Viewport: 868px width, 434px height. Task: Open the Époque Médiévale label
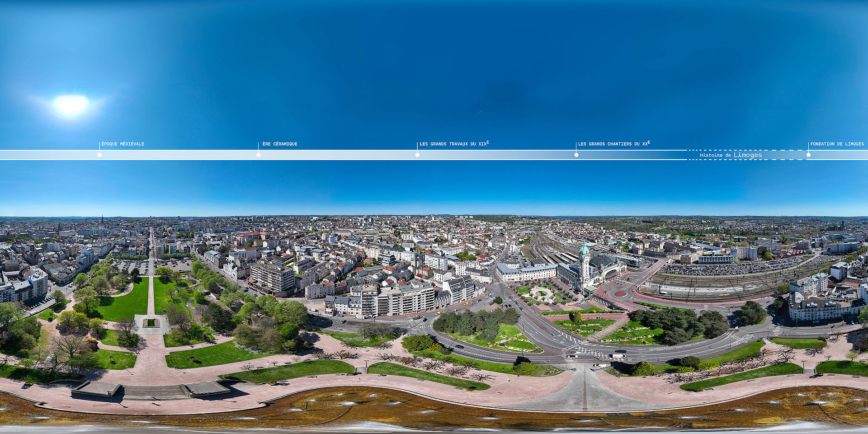coord(123,144)
